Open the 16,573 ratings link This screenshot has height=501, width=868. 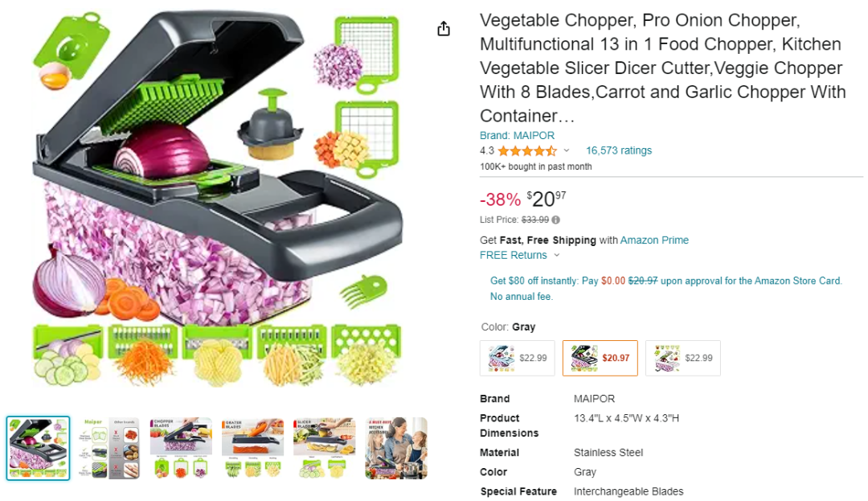tap(618, 150)
